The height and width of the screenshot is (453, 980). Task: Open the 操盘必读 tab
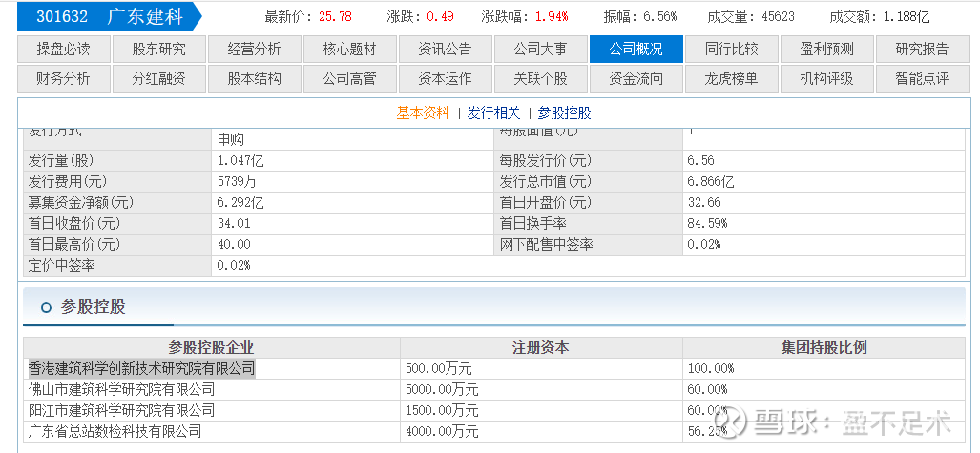(x=64, y=50)
